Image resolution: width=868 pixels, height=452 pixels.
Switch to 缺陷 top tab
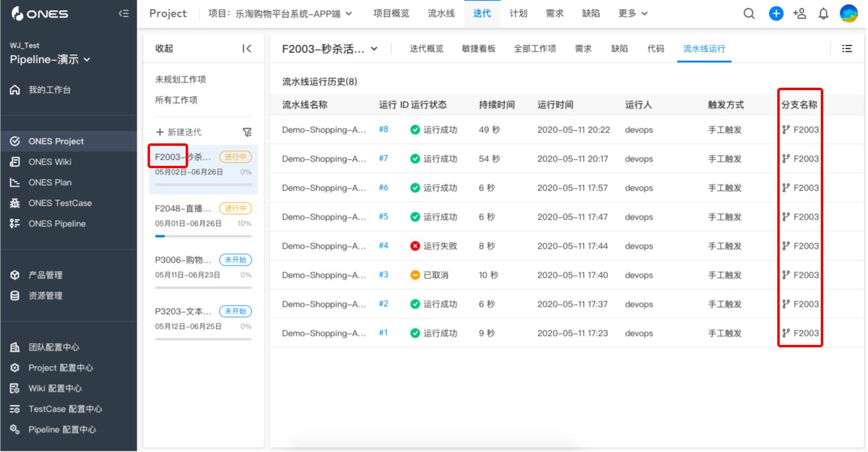click(591, 13)
